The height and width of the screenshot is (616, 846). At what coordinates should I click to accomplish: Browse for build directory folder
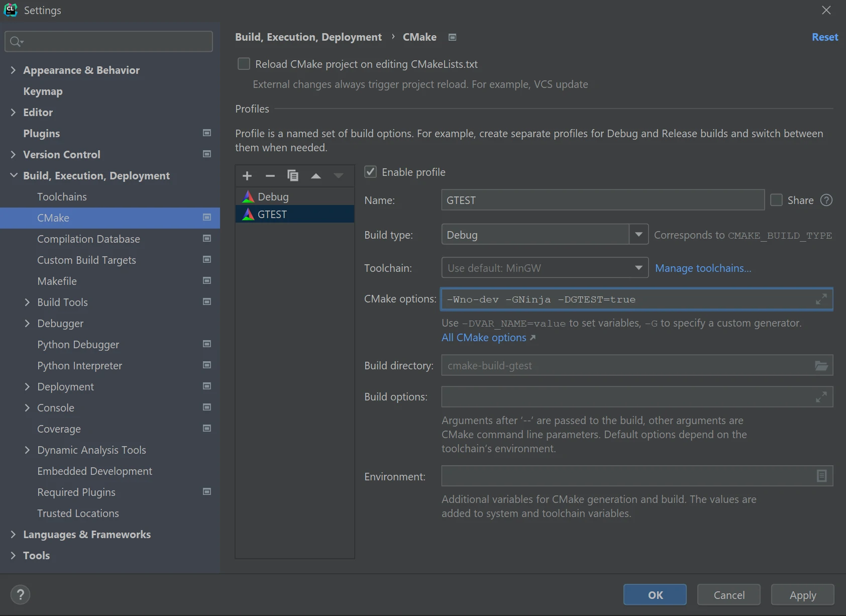pyautogui.click(x=821, y=365)
